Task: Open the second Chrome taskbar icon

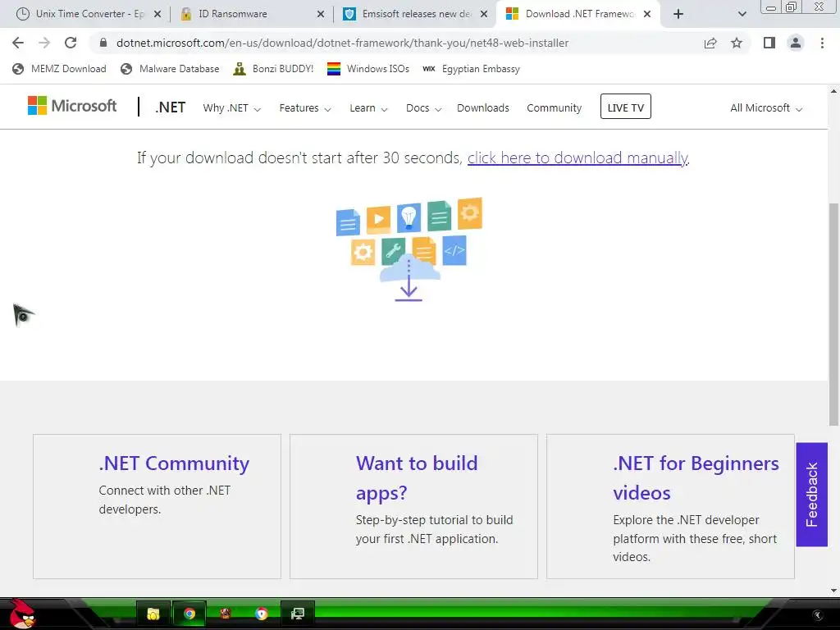Action: point(262,614)
